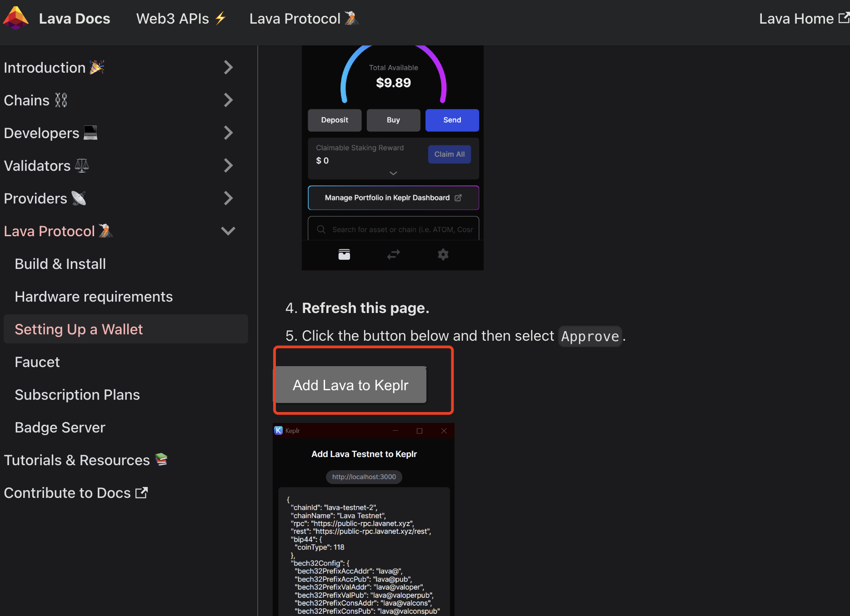
Task: Expand the Claimable Staking Reward chevron
Action: click(x=394, y=173)
